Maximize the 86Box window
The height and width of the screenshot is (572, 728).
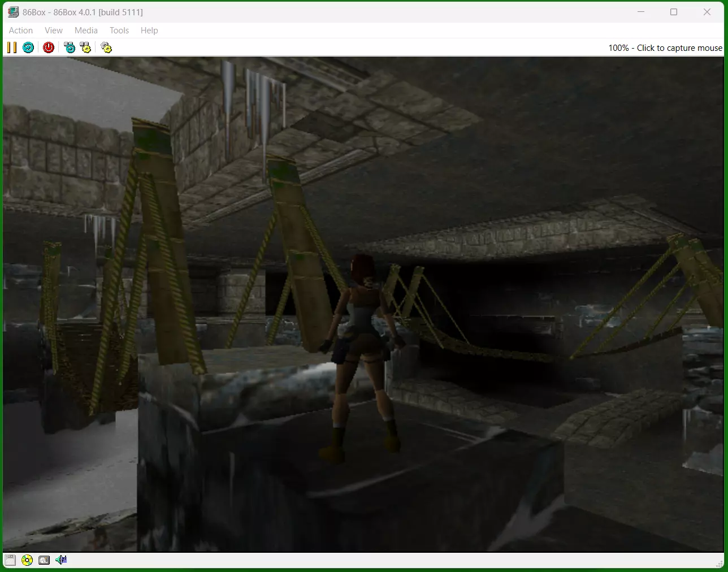[674, 12]
